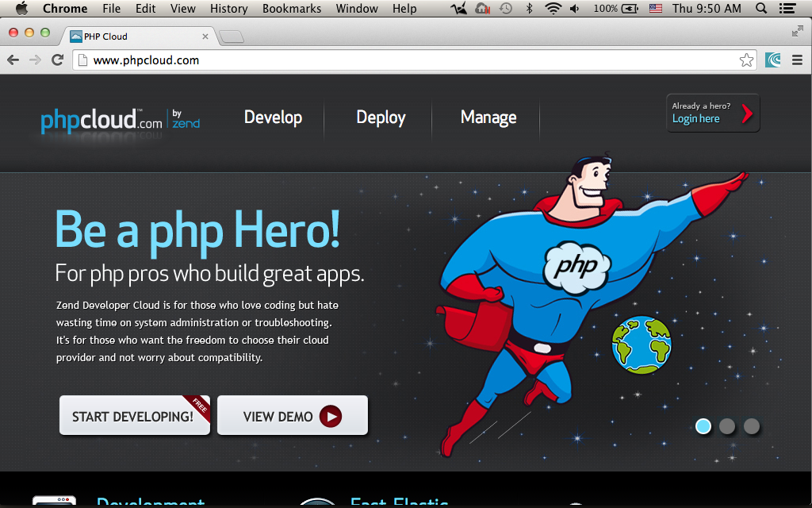Click the origami crane menu bar icon
The width and height of the screenshot is (812, 508).
(x=459, y=8)
